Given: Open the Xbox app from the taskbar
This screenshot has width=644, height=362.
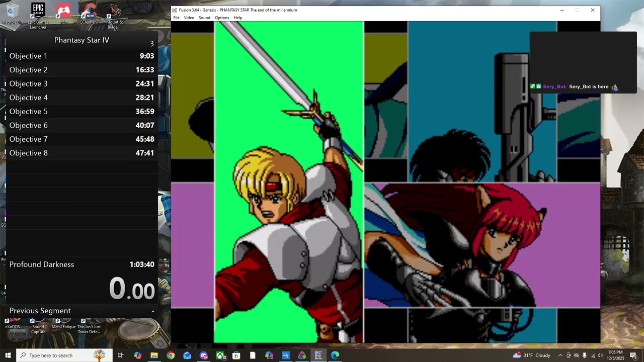Looking at the screenshot, I should [x=220, y=355].
